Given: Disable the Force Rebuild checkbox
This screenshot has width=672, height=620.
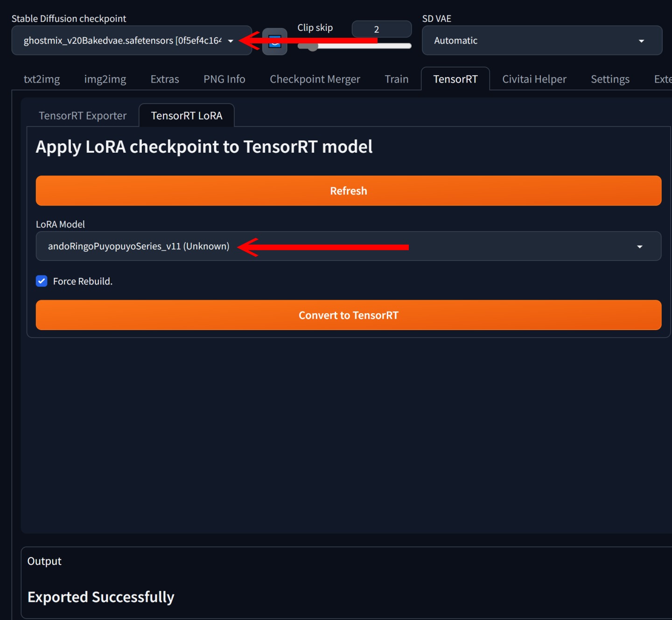Looking at the screenshot, I should 42,281.
